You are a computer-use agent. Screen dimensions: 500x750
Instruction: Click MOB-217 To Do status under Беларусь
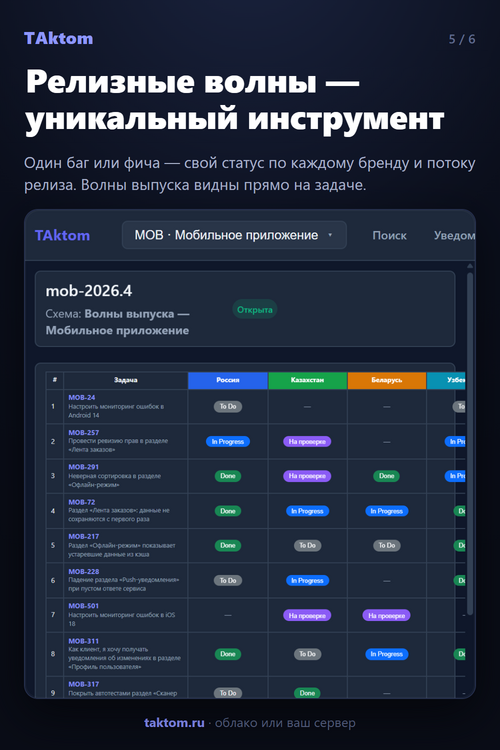point(387,545)
